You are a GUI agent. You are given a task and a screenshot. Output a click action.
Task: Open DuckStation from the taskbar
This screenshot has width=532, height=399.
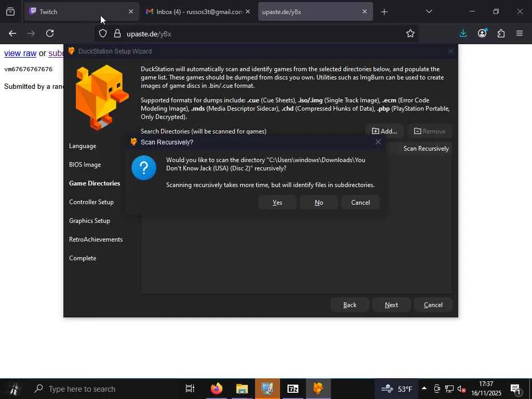pos(318,389)
